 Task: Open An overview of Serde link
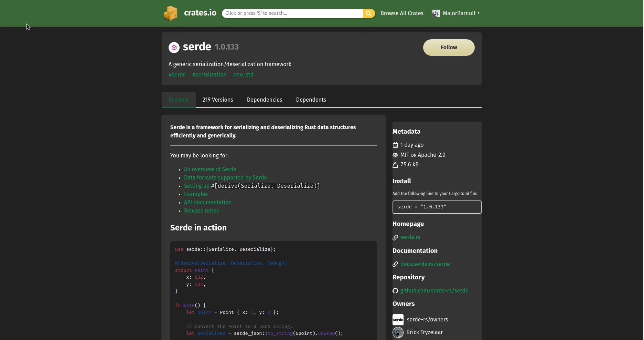tap(210, 169)
